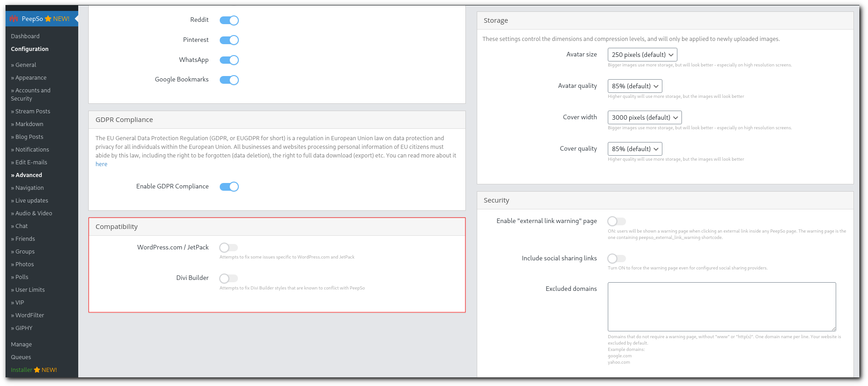Go to GIPHY settings
The height and width of the screenshot is (386, 868).
tap(22, 328)
